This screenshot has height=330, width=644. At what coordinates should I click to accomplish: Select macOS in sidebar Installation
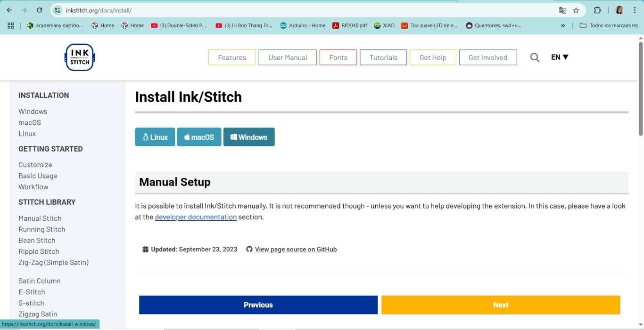30,122
